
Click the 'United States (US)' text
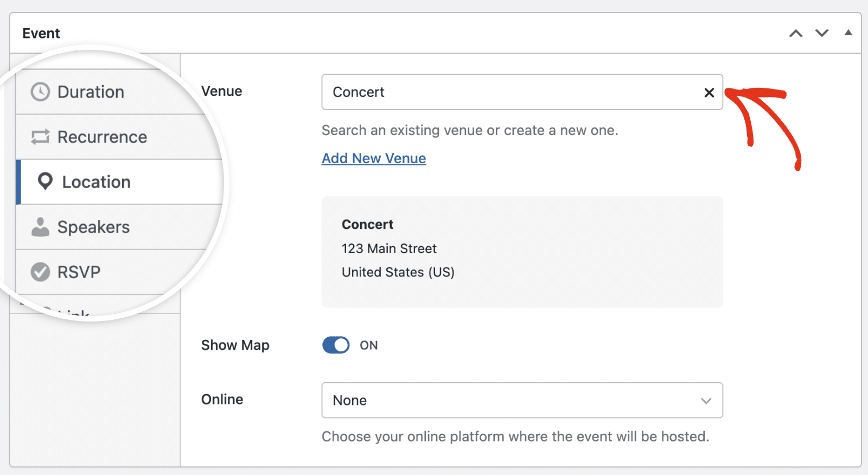pos(398,272)
